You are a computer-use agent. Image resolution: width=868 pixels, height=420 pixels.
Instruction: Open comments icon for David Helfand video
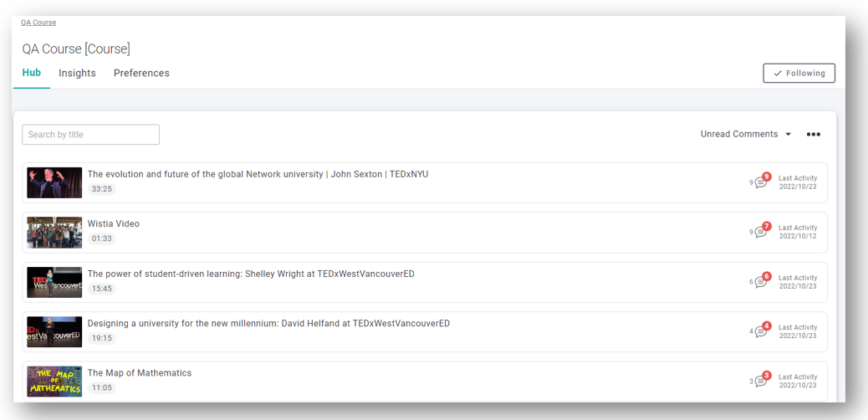coord(761,332)
